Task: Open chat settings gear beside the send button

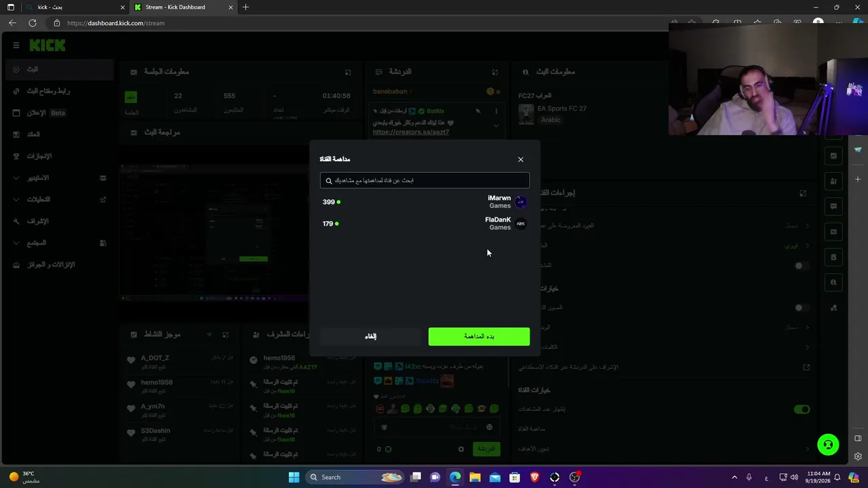Action: coord(461,449)
